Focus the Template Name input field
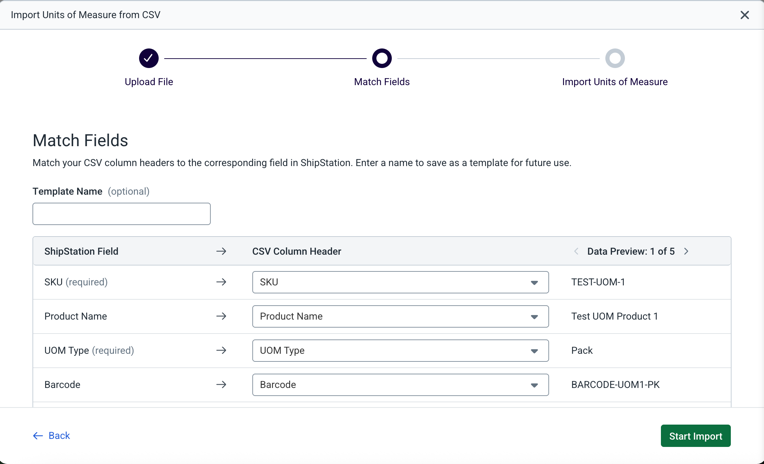 [121, 214]
